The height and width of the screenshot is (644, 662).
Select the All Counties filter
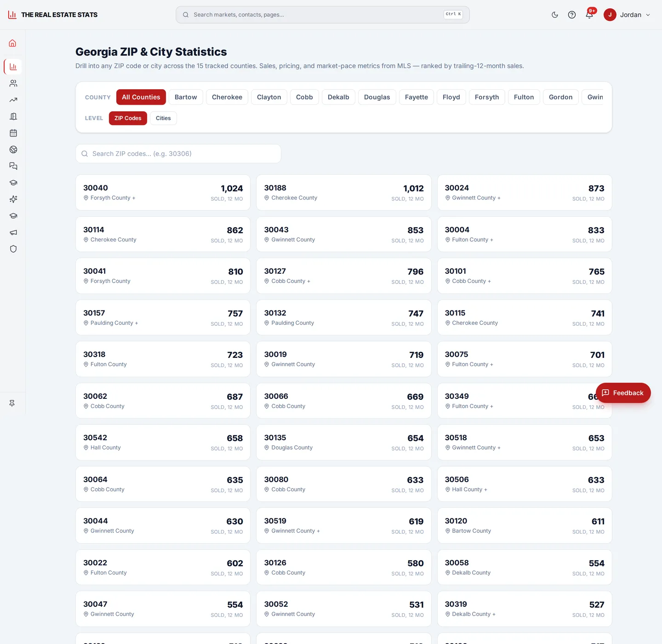click(x=141, y=97)
